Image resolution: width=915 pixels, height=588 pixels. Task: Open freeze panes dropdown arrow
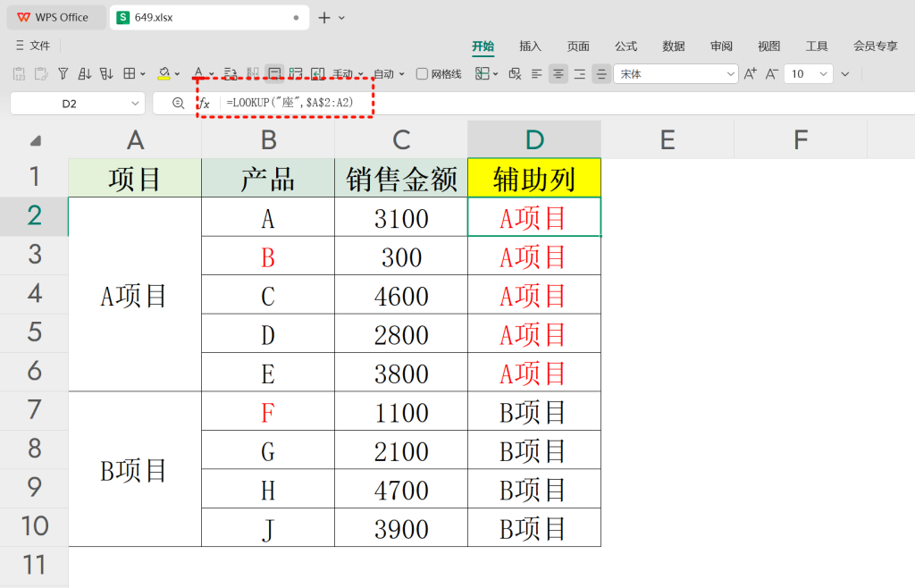point(495,74)
